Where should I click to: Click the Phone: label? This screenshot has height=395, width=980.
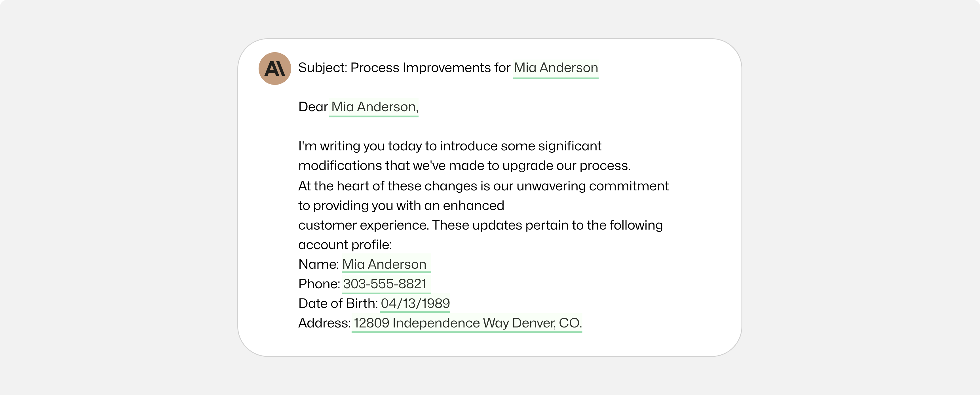320,284
